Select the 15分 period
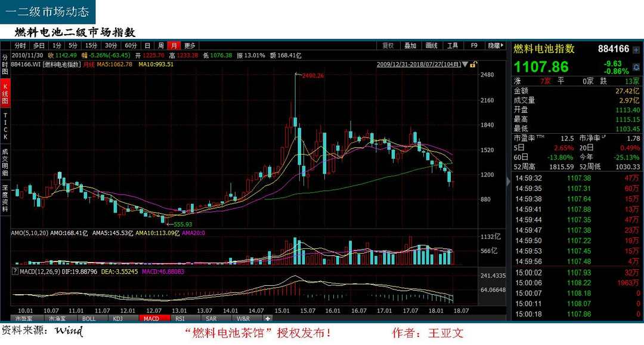The height and width of the screenshot is (345, 644). click(91, 45)
